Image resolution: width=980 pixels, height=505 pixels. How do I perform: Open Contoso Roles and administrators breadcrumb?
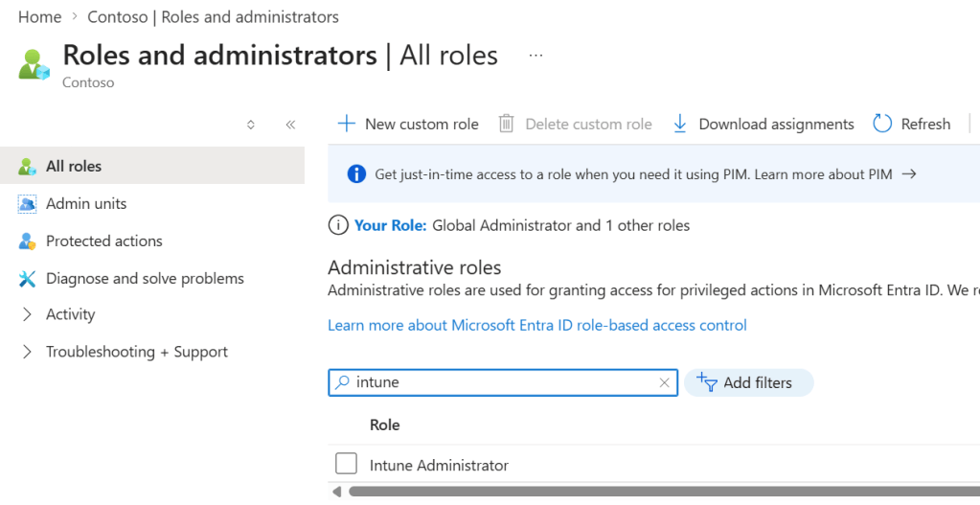[x=213, y=17]
